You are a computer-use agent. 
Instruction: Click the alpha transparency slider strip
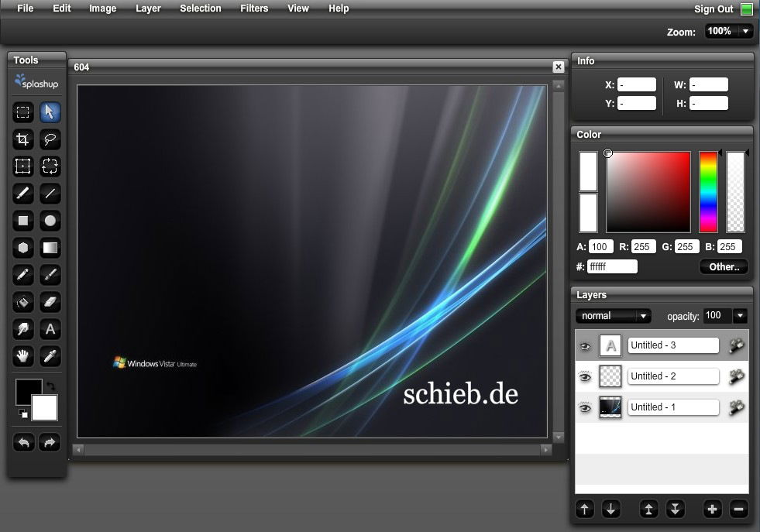(x=735, y=192)
